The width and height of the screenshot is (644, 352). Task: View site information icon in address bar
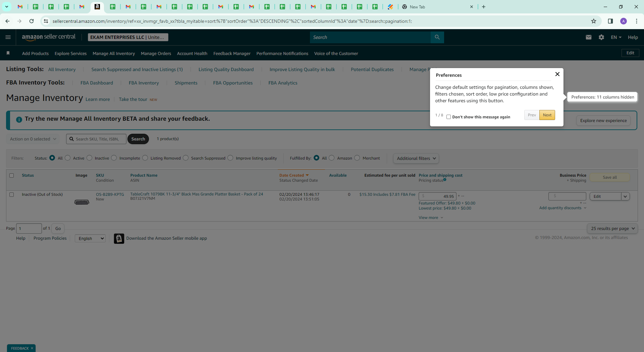46,21
